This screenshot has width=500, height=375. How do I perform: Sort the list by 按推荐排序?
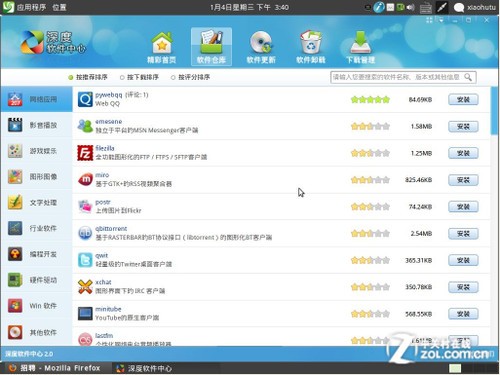(x=88, y=77)
